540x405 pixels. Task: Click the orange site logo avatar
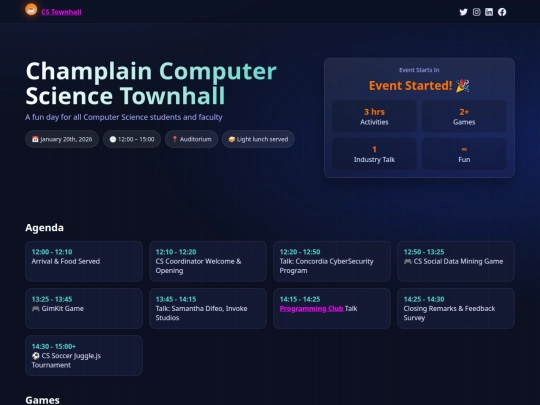tap(31, 10)
